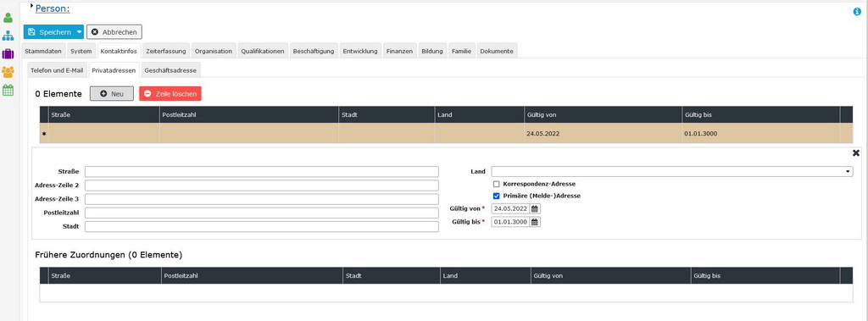Screen dimensions: 868x321
Task: Open the green calendar sidebar icon
Action: [8, 91]
